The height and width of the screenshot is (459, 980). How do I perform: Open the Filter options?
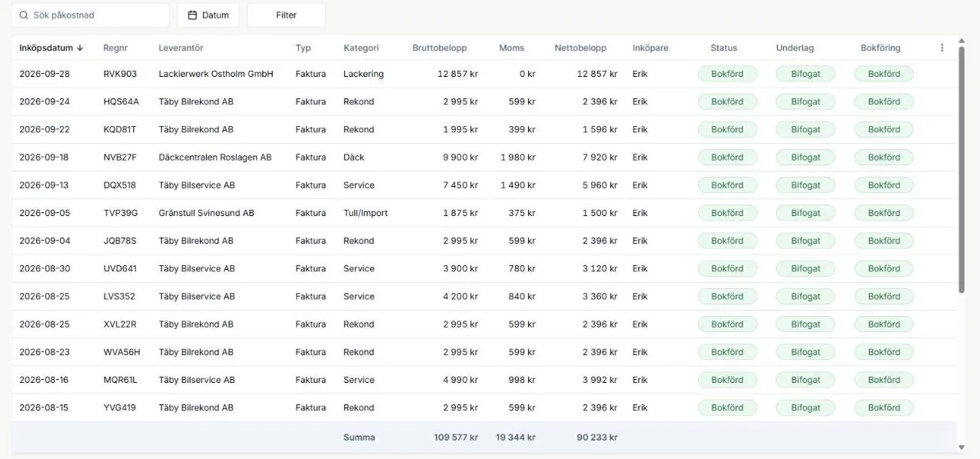pos(286,15)
